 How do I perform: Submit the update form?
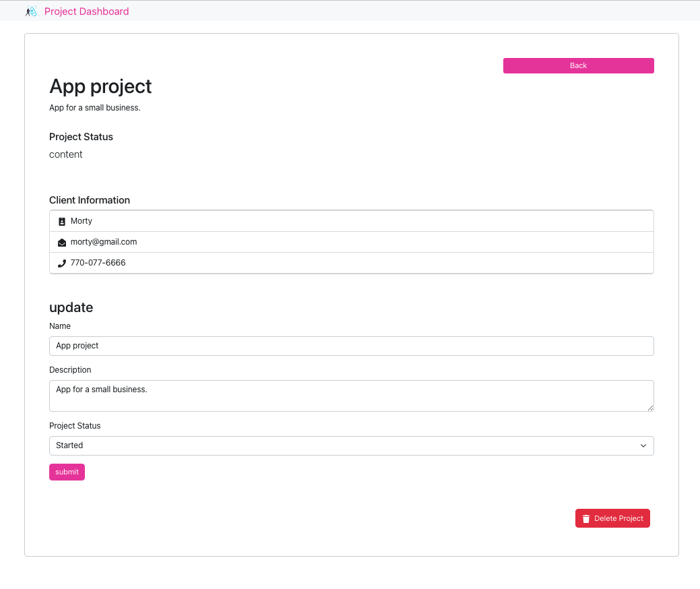click(x=67, y=472)
